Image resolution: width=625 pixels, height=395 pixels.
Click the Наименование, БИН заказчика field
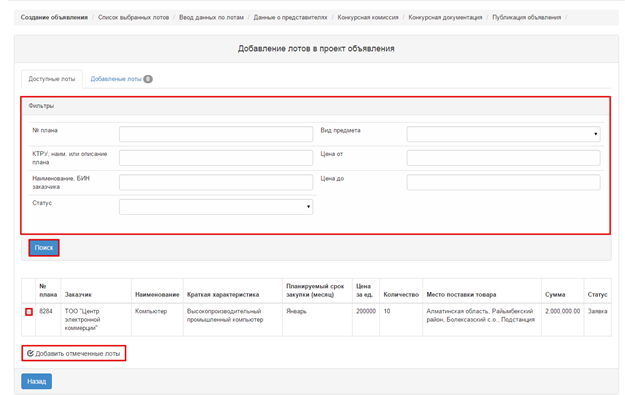(216, 182)
